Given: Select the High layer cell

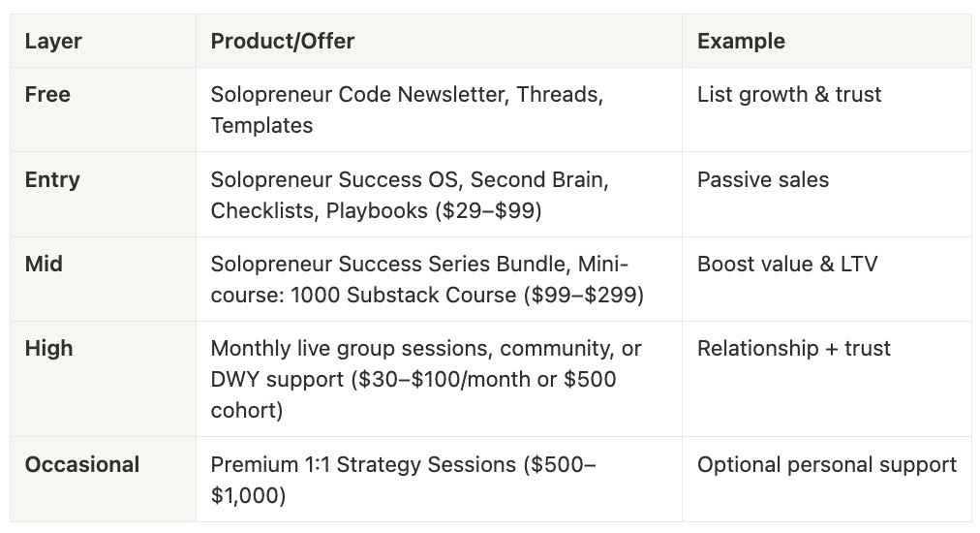Looking at the screenshot, I should tap(103, 379).
